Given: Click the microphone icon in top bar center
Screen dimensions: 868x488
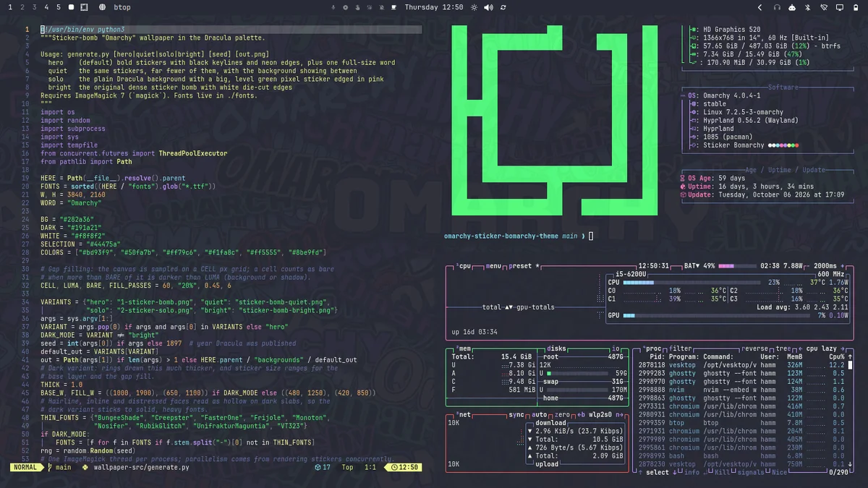Looking at the screenshot, I should tap(333, 7).
